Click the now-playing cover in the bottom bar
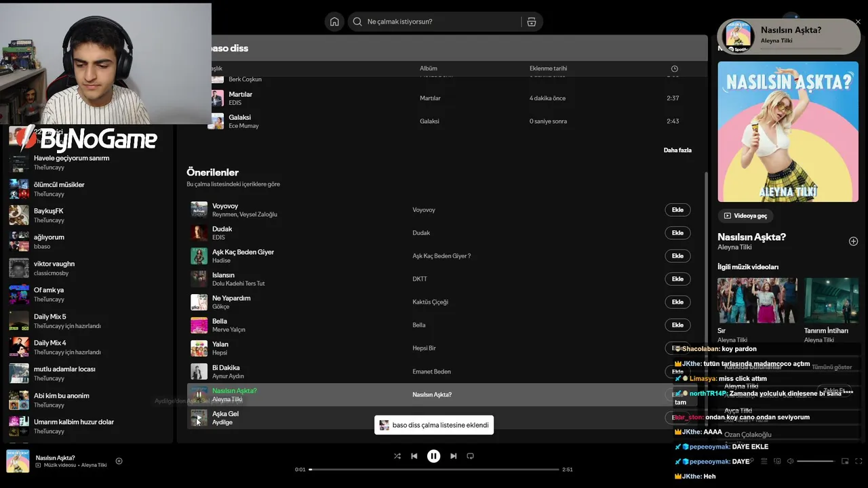Viewport: 868px width, 488px height. [x=18, y=461]
